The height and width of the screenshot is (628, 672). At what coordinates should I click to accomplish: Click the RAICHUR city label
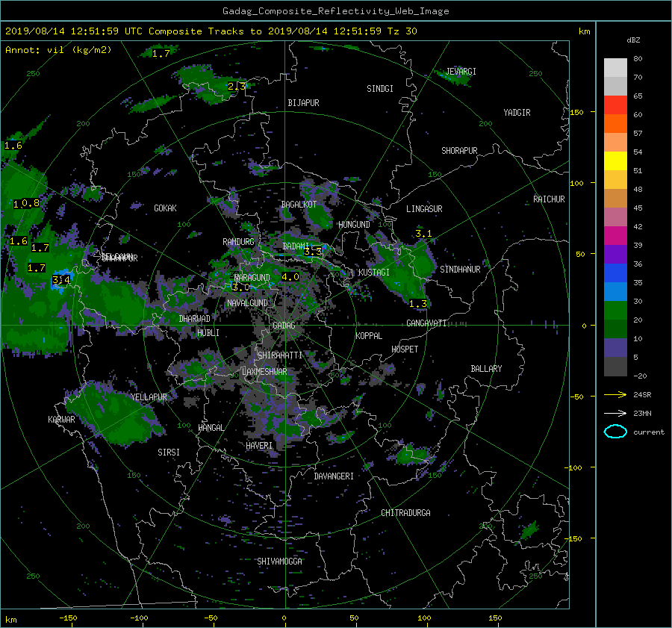(x=549, y=199)
